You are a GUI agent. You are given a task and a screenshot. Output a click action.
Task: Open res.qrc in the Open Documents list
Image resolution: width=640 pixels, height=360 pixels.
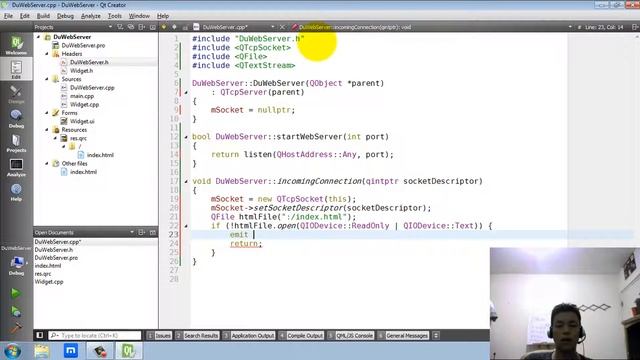[43, 274]
